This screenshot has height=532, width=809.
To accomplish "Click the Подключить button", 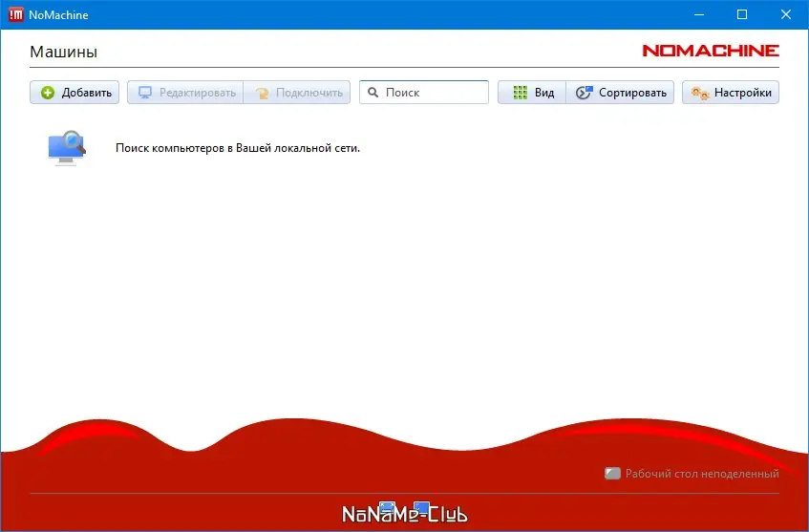I will [x=297, y=93].
